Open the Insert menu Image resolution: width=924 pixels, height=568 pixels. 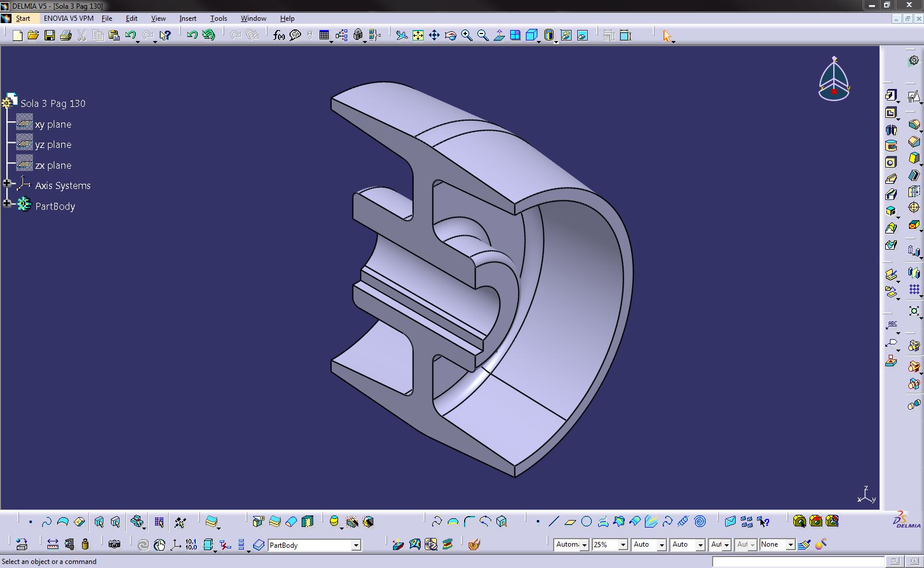(x=188, y=18)
